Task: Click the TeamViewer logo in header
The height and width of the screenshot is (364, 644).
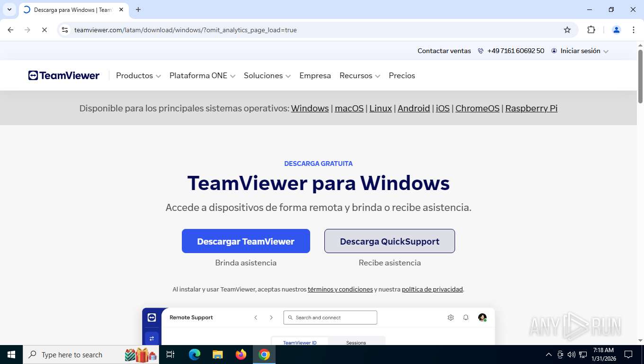Action: [64, 75]
